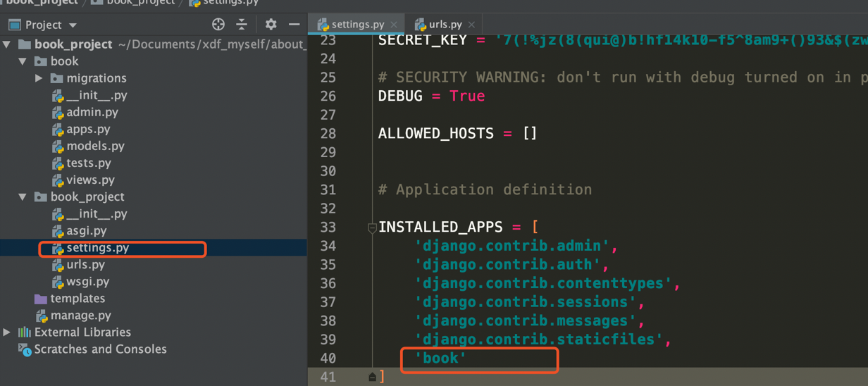Collapse the book_project root folder
868x386 pixels.
click(7, 44)
